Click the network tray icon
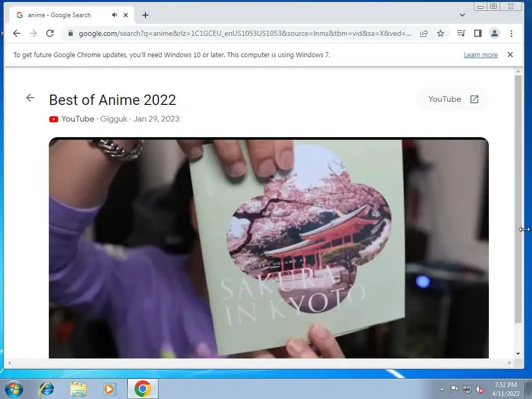 point(467,389)
